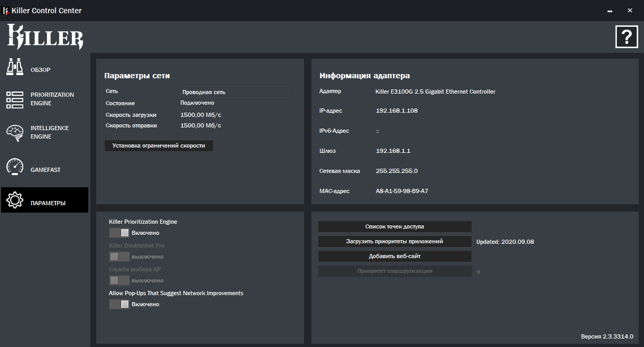The width and height of the screenshot is (644, 347).
Task: Switch to GAMEFAST section
Action: click(x=45, y=170)
